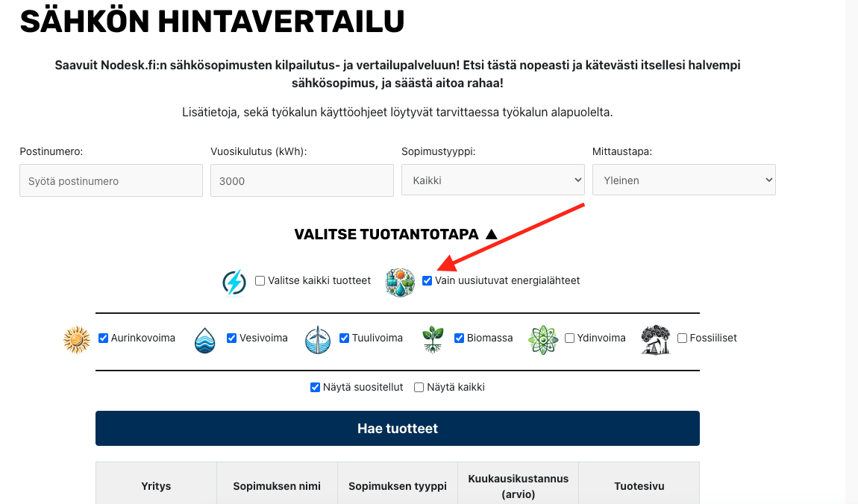The height and width of the screenshot is (504, 858).
Task: Click the wind turbine Tuulivoima icon
Action: (317, 340)
